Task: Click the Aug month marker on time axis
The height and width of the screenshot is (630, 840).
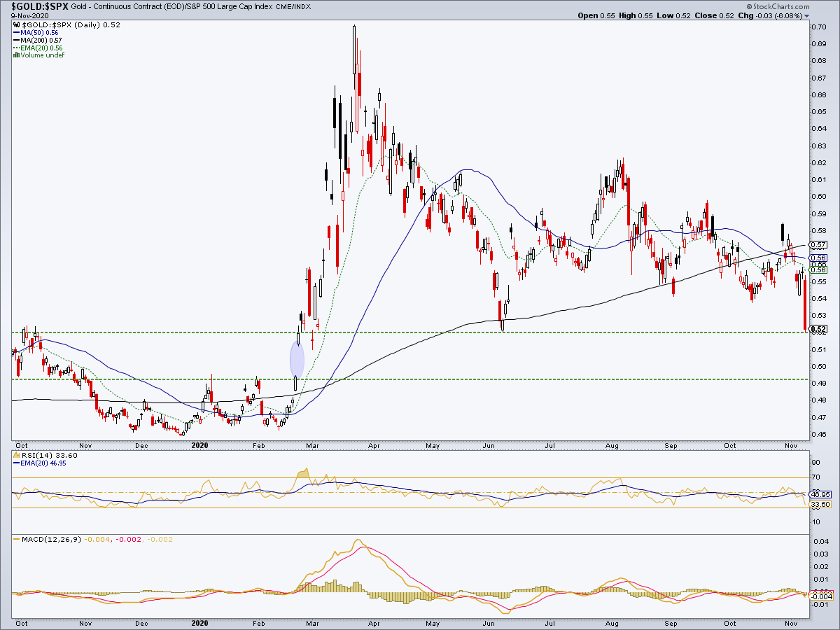Action: [612, 444]
